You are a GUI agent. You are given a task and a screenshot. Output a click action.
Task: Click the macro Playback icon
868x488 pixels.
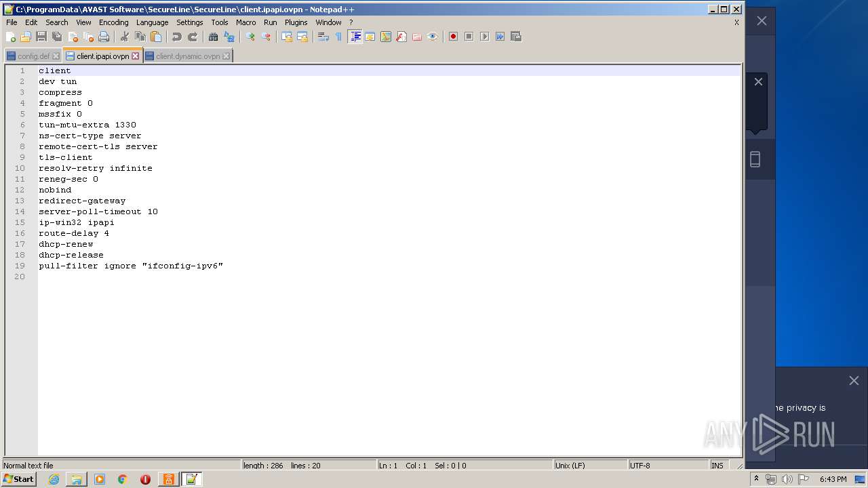(x=484, y=37)
